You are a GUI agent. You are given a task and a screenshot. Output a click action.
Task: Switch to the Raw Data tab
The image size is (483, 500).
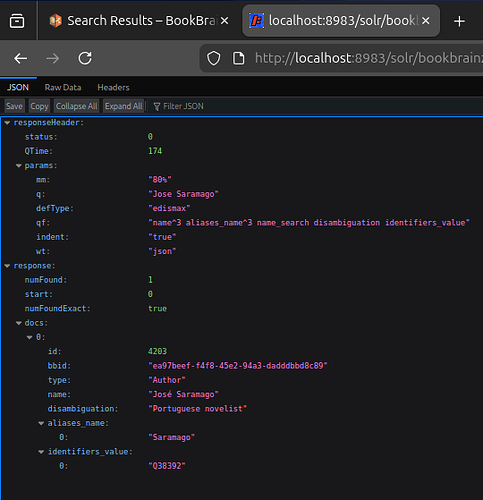[63, 87]
